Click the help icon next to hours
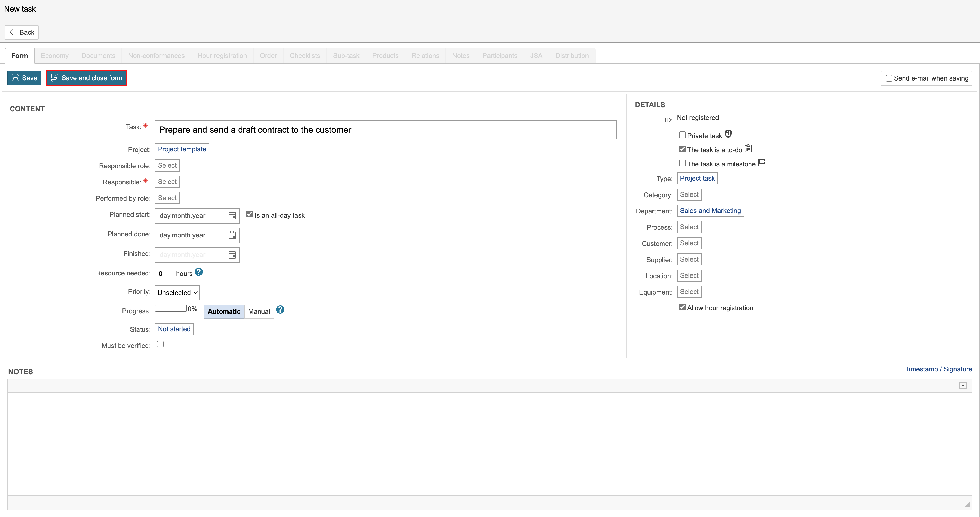 tap(199, 272)
